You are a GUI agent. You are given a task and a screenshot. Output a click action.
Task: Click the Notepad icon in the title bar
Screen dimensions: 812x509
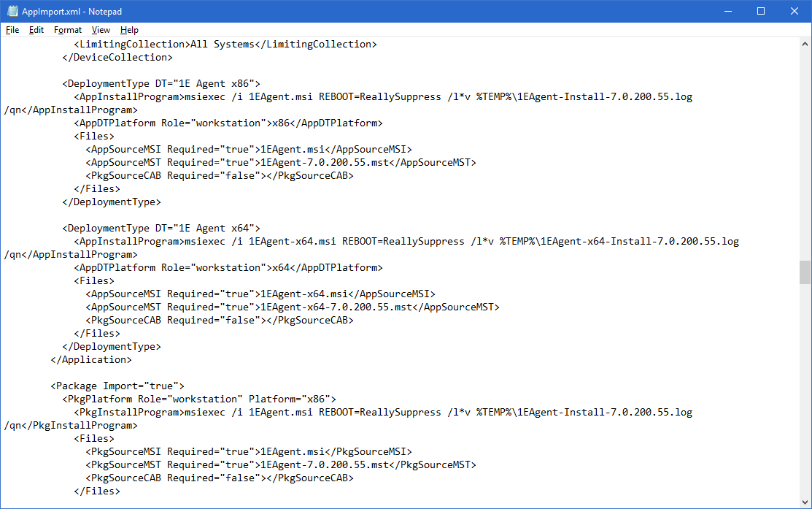(12, 11)
